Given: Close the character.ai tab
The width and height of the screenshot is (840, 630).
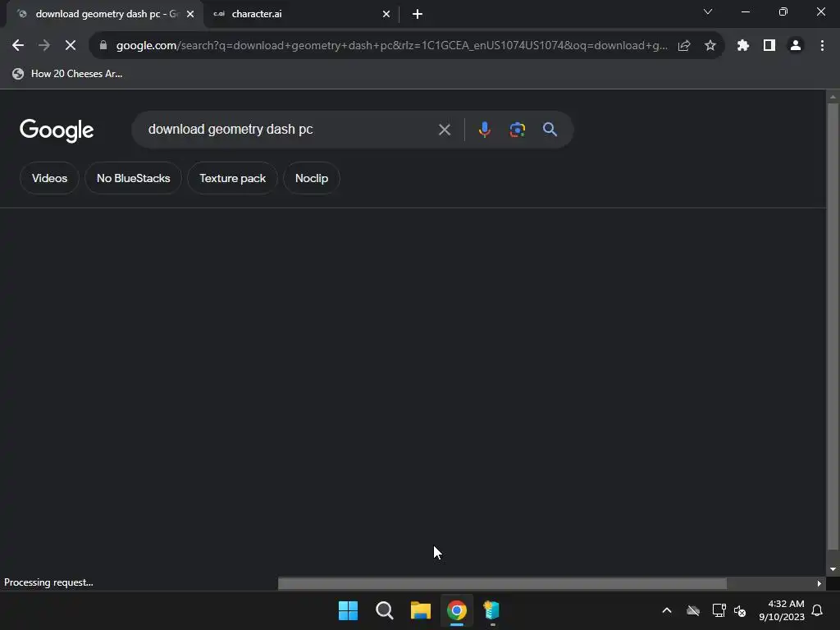Looking at the screenshot, I should (386, 14).
